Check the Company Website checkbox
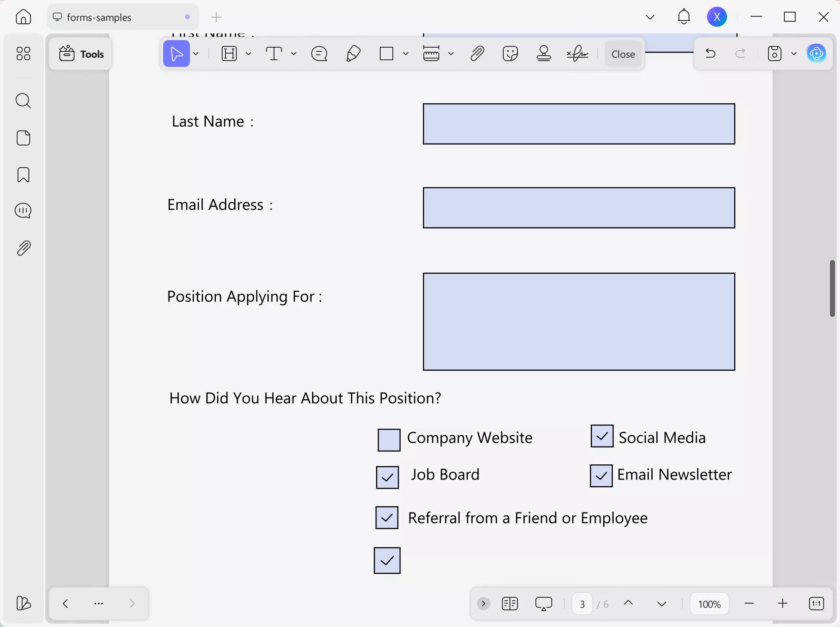Screen dimensions: 840x627 [389, 439]
